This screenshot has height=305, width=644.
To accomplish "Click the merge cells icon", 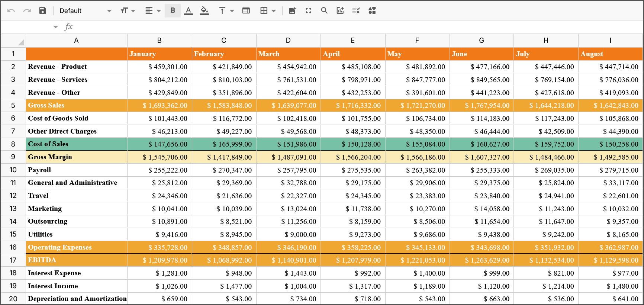I will tap(246, 11).
